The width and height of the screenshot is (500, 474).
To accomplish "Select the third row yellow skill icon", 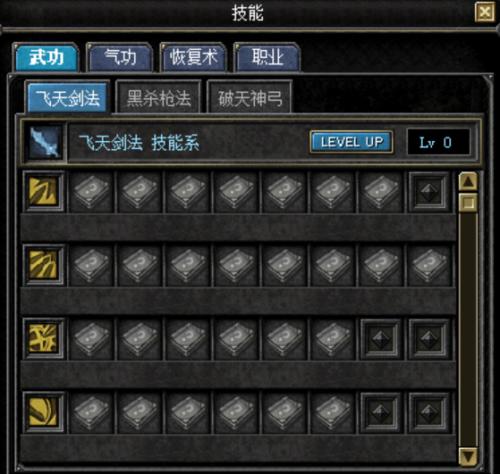I will pyautogui.click(x=44, y=338).
